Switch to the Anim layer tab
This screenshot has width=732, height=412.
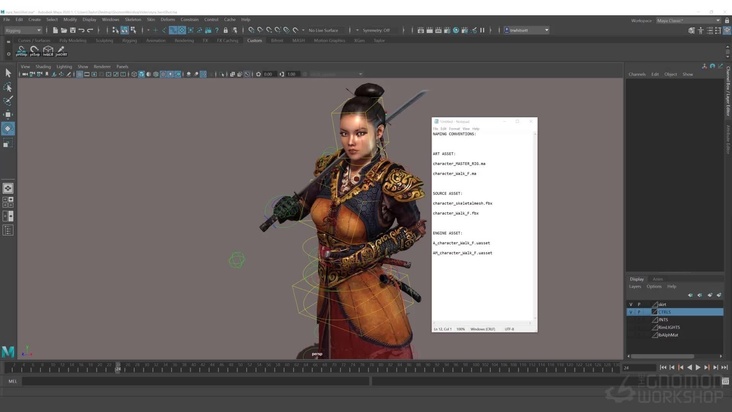click(658, 279)
